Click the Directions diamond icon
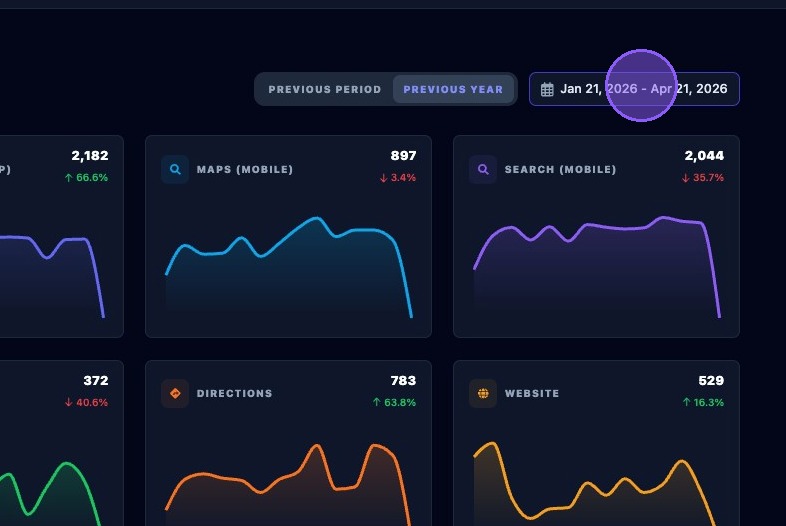 pyautogui.click(x=175, y=394)
